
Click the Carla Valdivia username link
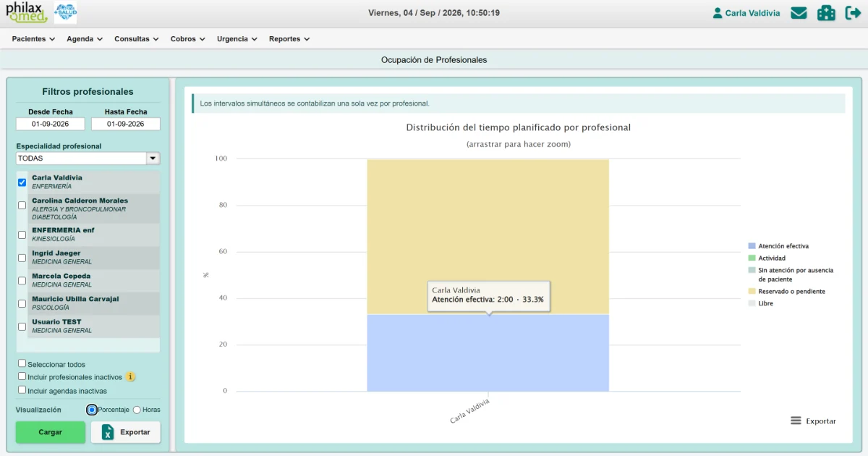(753, 13)
